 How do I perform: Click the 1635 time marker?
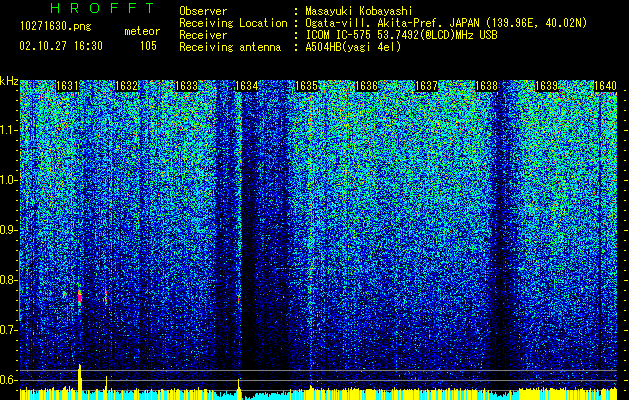coord(306,86)
